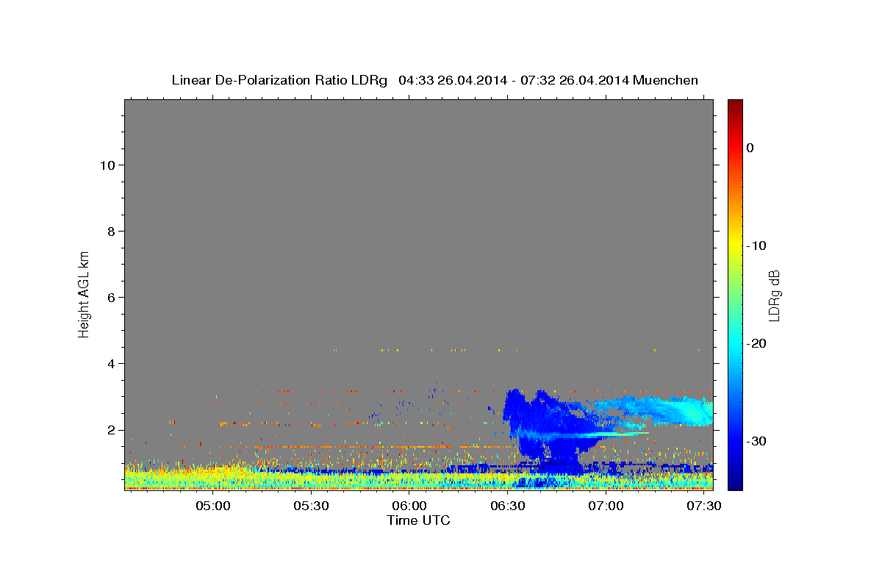Screen dimensions: 882x588
Task: Click the colorbar value -20
Action: pos(756,343)
